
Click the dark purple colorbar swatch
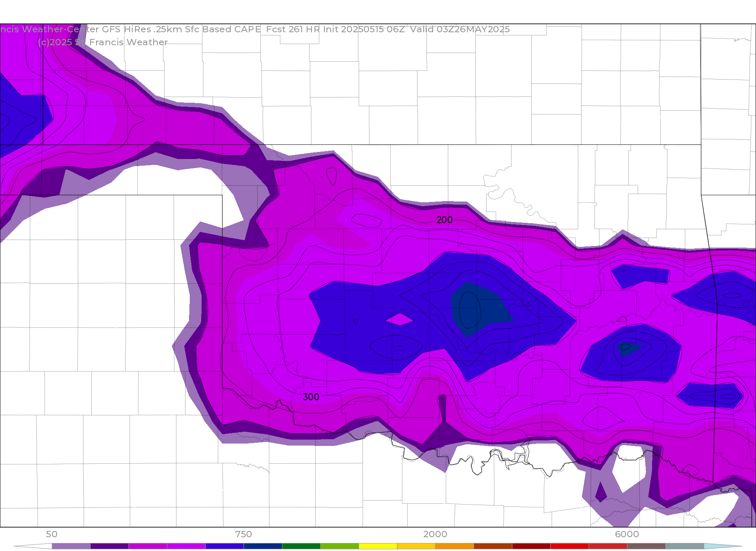pos(109,546)
